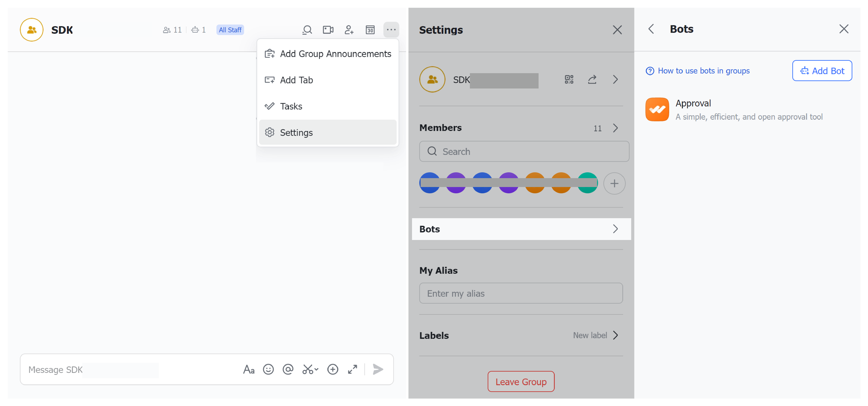
Task: Click the send message arrow
Action: pyautogui.click(x=378, y=369)
